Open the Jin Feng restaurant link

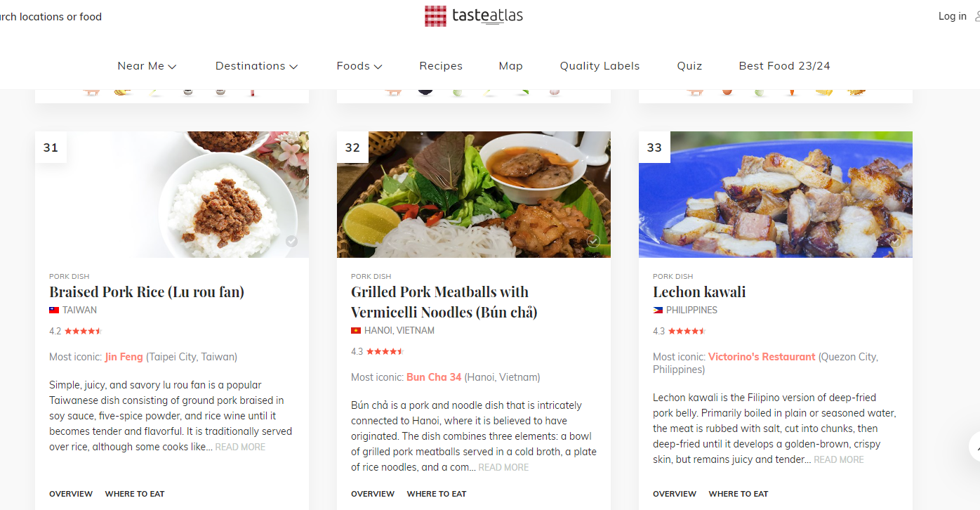coord(124,357)
